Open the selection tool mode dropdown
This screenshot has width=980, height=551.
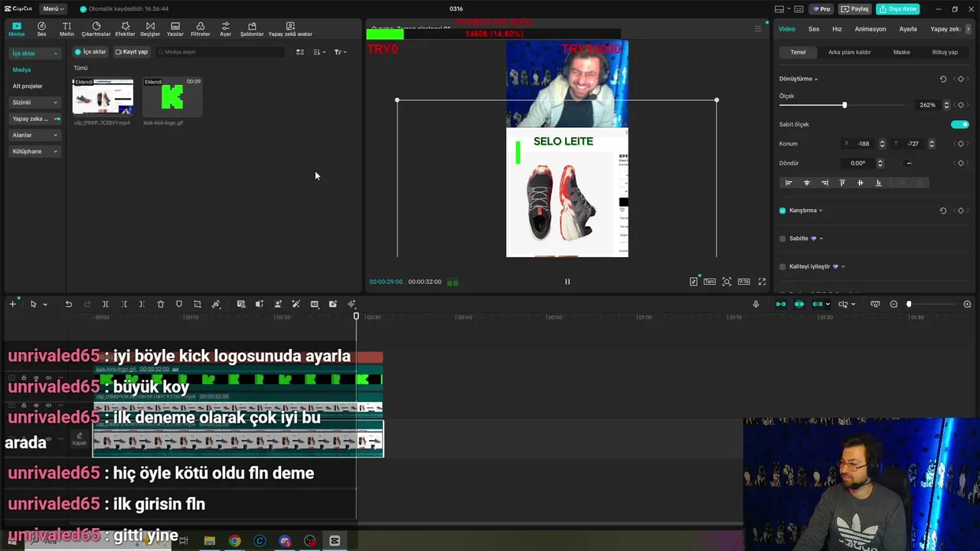click(45, 305)
